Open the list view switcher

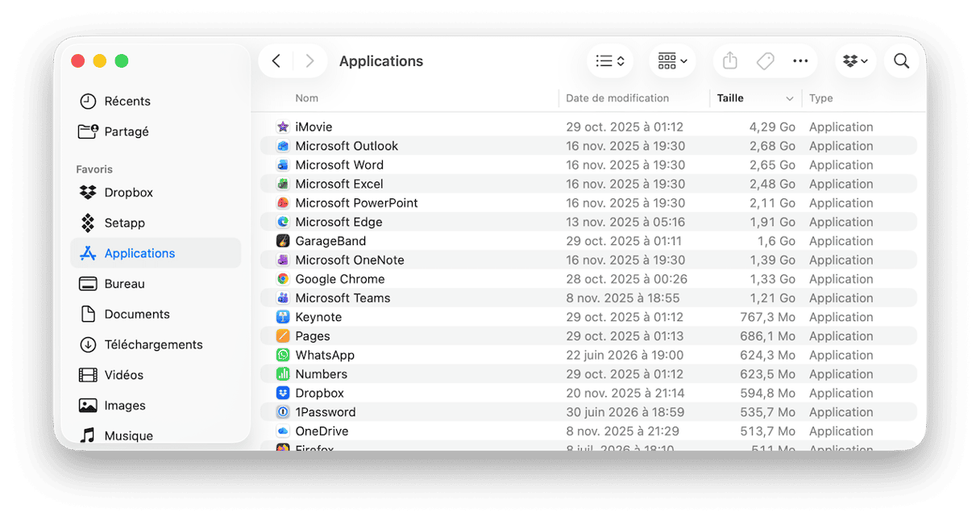click(x=610, y=61)
